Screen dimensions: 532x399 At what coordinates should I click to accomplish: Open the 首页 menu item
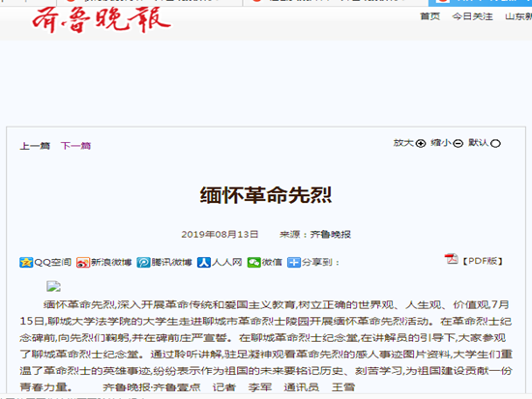pos(429,16)
